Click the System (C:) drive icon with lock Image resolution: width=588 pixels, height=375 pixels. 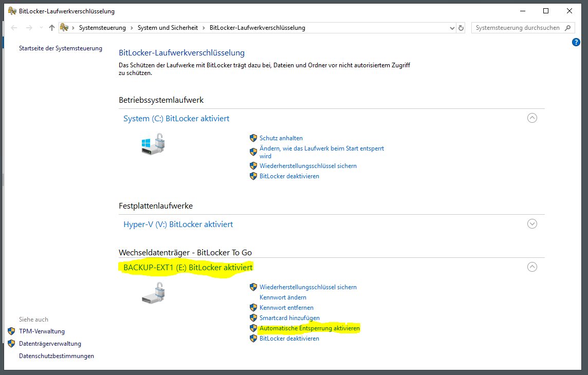(x=153, y=144)
